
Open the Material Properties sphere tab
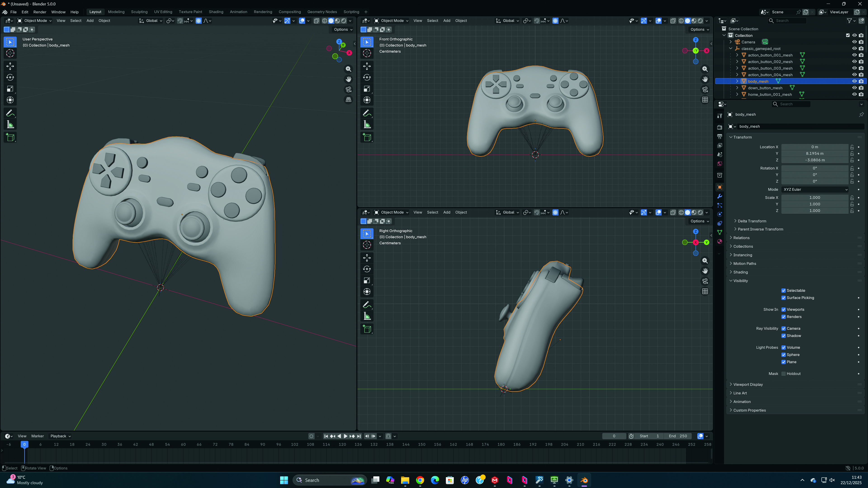coord(720,242)
